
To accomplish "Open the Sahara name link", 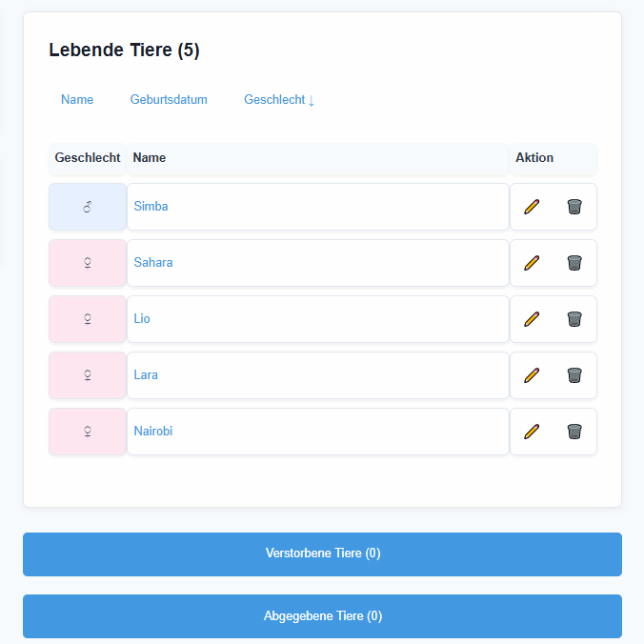I will [153, 262].
